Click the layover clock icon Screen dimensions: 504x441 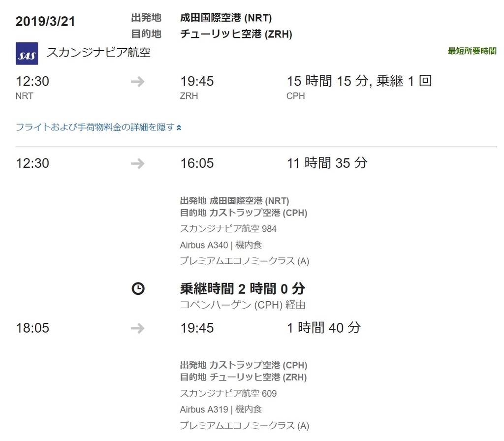(138, 288)
